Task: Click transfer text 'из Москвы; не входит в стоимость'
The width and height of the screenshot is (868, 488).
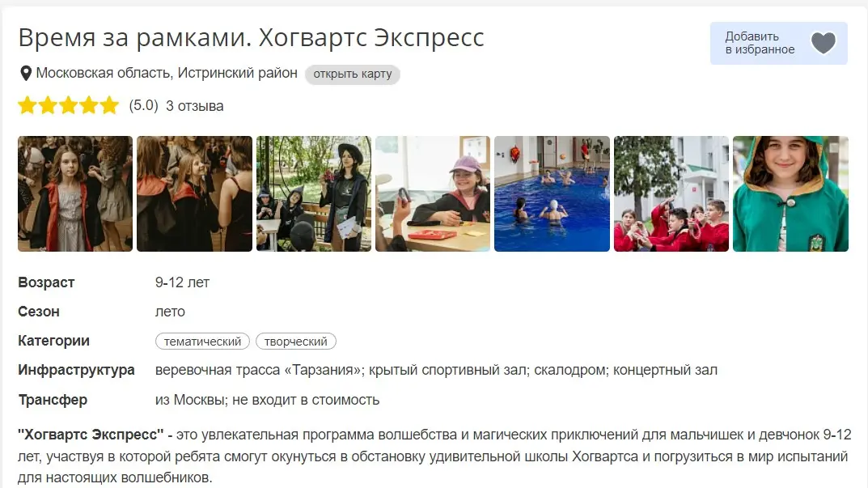Action: (x=268, y=400)
